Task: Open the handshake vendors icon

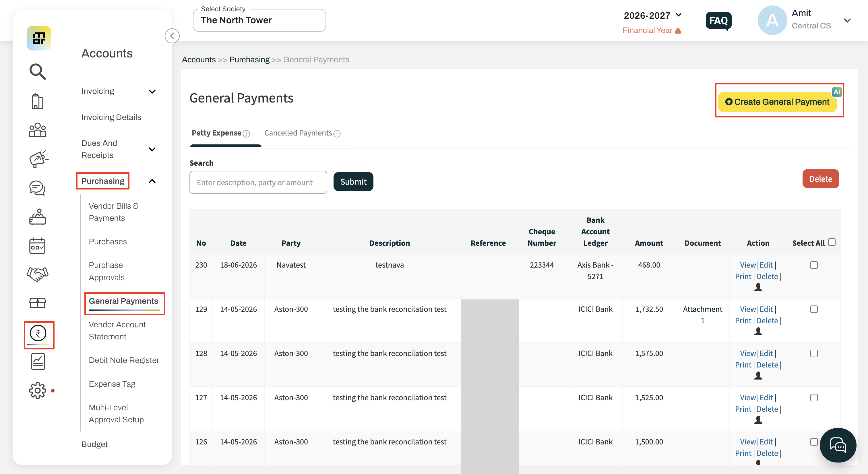Action: 38,274
